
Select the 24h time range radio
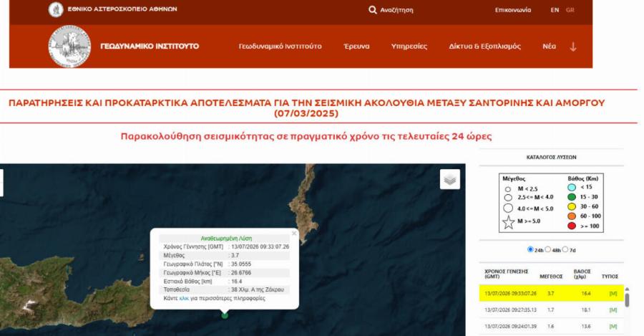pyautogui.click(x=530, y=249)
